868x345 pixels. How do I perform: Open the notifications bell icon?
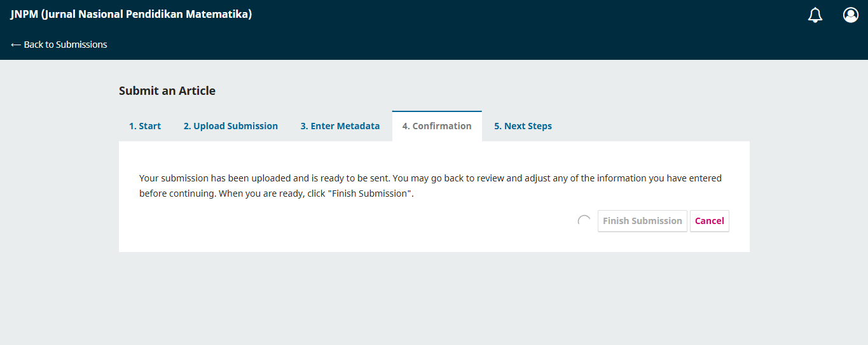pyautogui.click(x=815, y=15)
